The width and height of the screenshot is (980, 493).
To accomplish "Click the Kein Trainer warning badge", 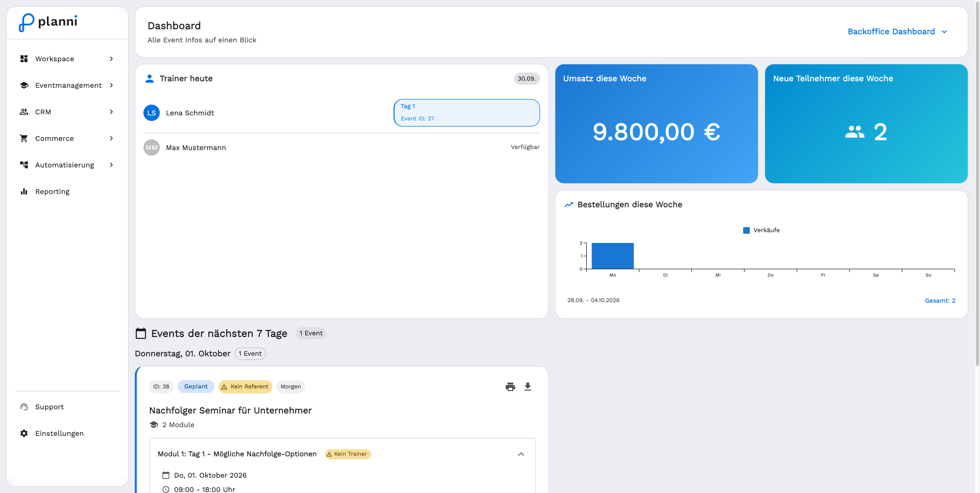I will (x=348, y=454).
